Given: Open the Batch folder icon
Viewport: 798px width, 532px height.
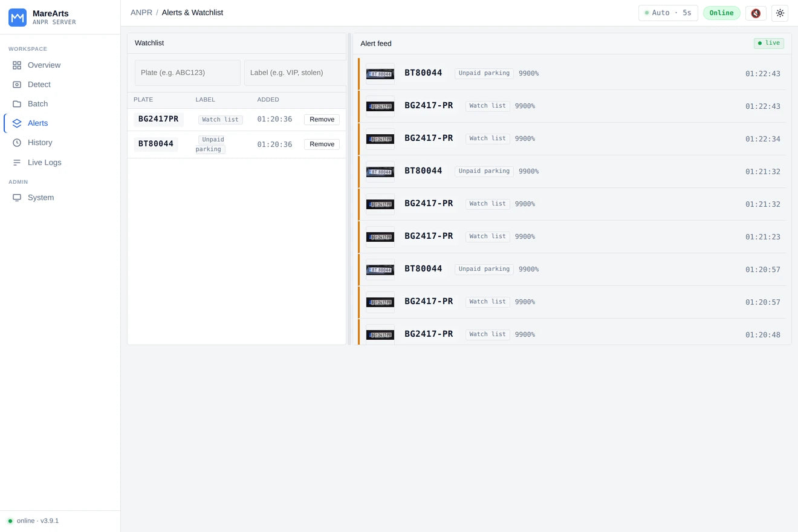Looking at the screenshot, I should (x=17, y=104).
